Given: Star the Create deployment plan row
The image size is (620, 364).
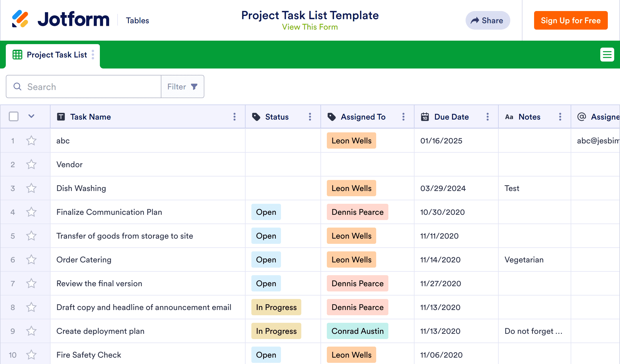Looking at the screenshot, I should pyautogui.click(x=31, y=331).
